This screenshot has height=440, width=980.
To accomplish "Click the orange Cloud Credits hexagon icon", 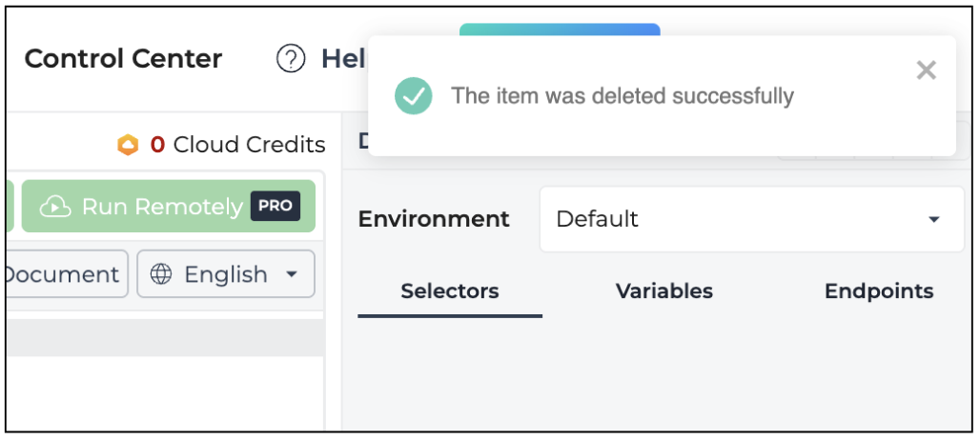I will pyautogui.click(x=128, y=145).
